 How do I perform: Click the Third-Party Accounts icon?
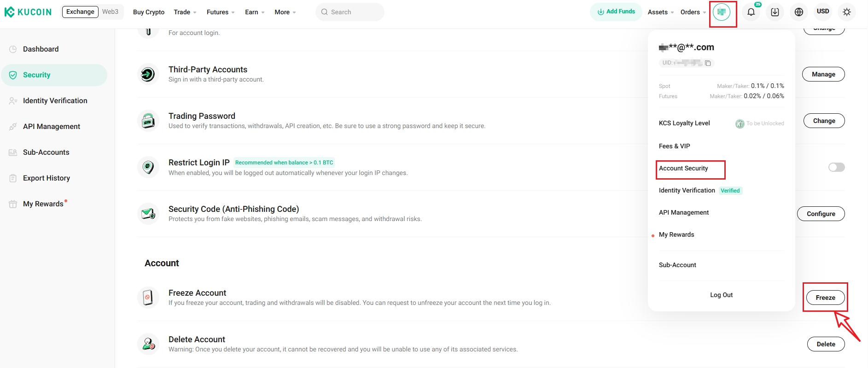coord(148,74)
